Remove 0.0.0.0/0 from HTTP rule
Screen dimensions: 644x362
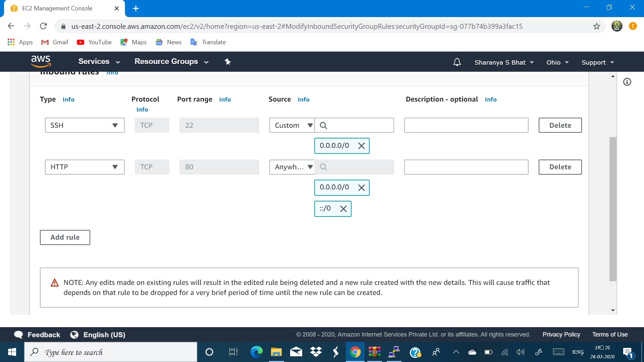(x=361, y=188)
